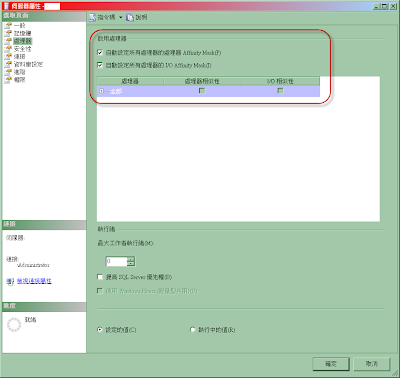Click the 最大工作者執行緒 (max worker threads) field

pyautogui.click(x=116, y=261)
